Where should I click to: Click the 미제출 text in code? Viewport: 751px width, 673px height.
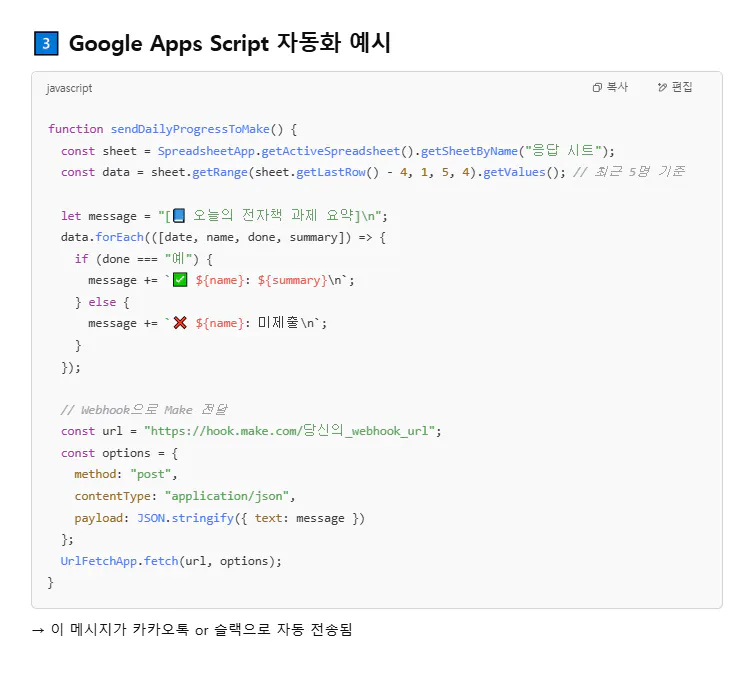click(278, 323)
